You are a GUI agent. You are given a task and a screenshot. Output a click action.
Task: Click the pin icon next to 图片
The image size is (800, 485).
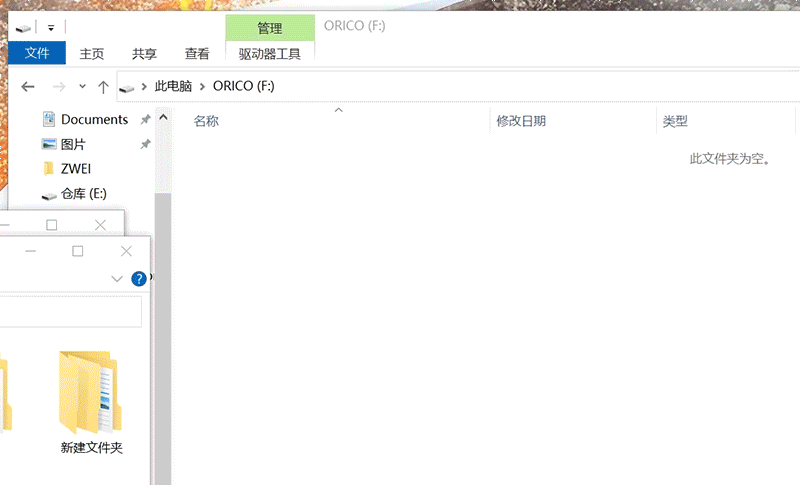coord(145,144)
